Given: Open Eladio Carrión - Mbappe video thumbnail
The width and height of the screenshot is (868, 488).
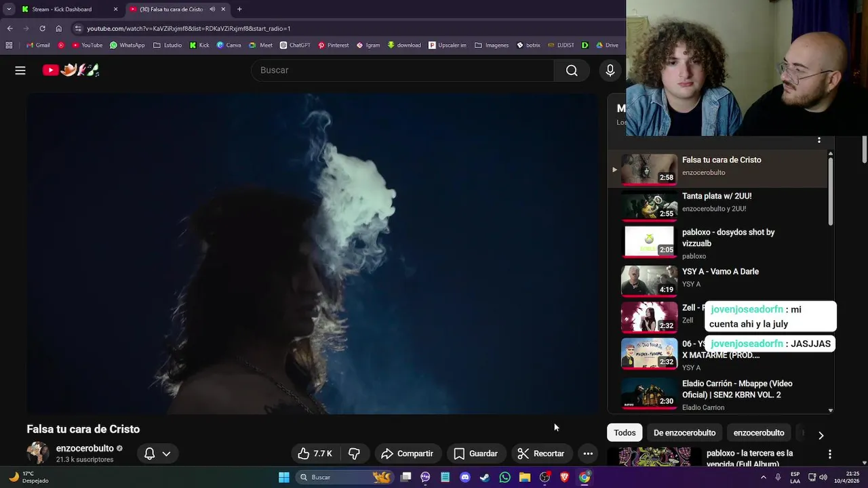Looking at the screenshot, I should pos(649,392).
